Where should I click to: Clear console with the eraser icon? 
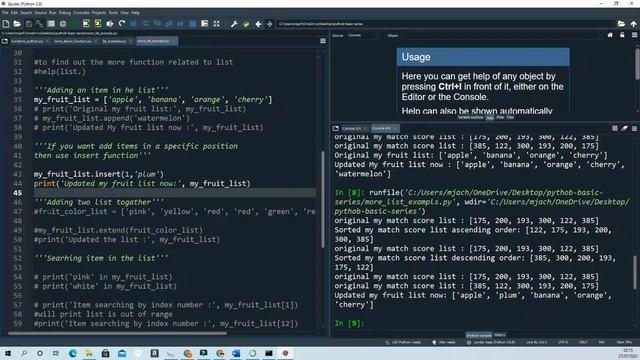(x=624, y=129)
